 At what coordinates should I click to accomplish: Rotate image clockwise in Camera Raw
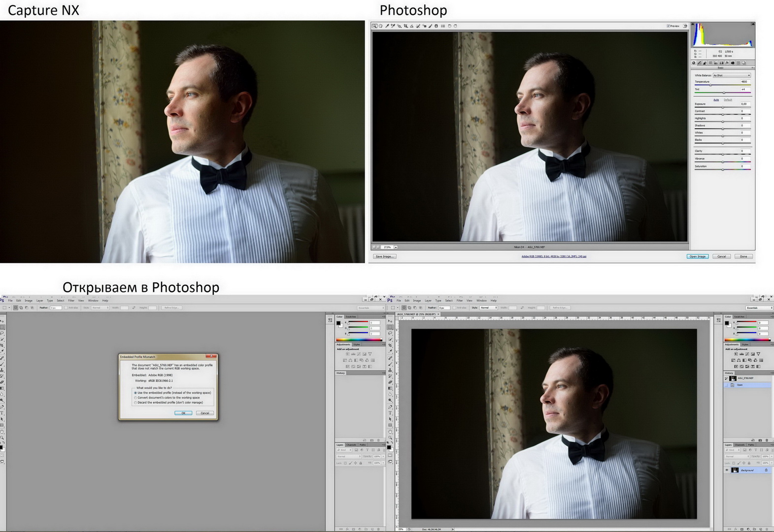coord(455,26)
